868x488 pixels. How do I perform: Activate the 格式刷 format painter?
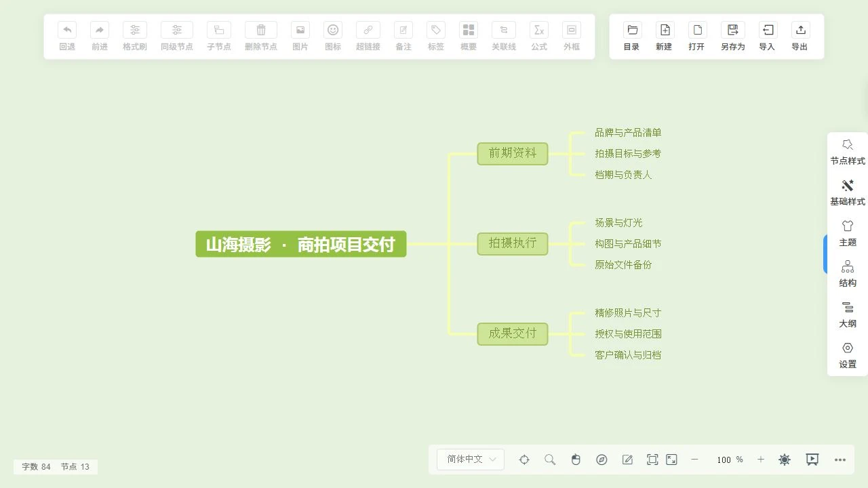pyautogui.click(x=135, y=37)
